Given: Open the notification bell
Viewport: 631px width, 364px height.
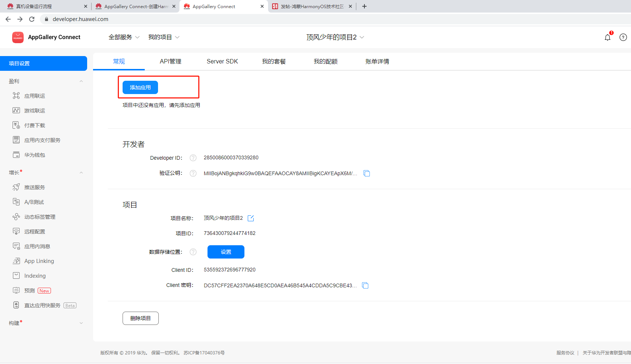Looking at the screenshot, I should tap(607, 37).
